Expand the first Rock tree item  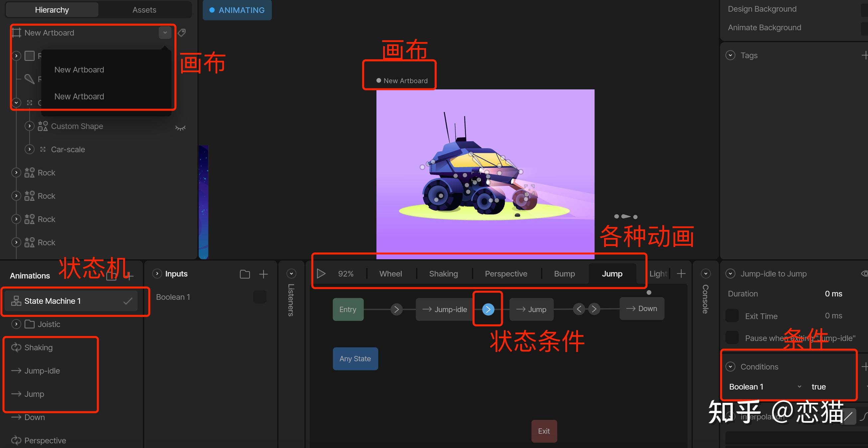(16, 172)
